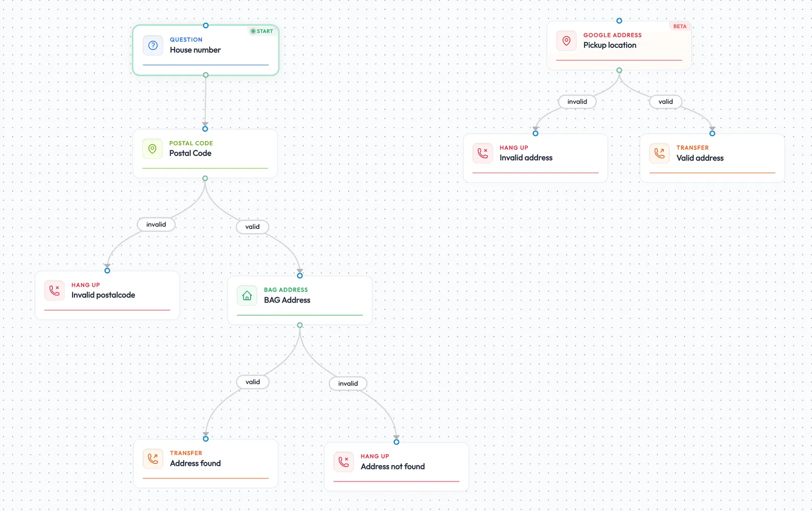Click the hang up icon on Address not found
Viewport: 812px width, 511px height.
pyautogui.click(x=344, y=462)
